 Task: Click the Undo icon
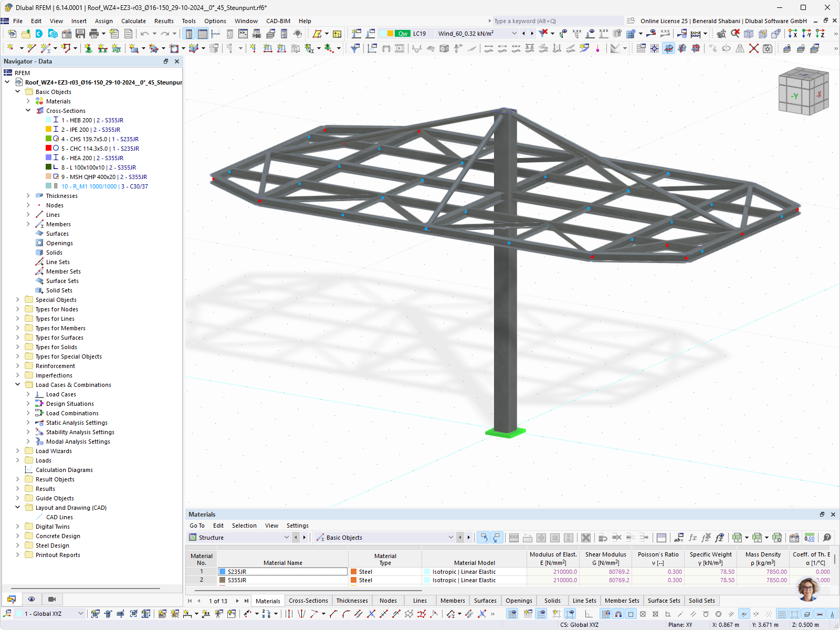(144, 34)
